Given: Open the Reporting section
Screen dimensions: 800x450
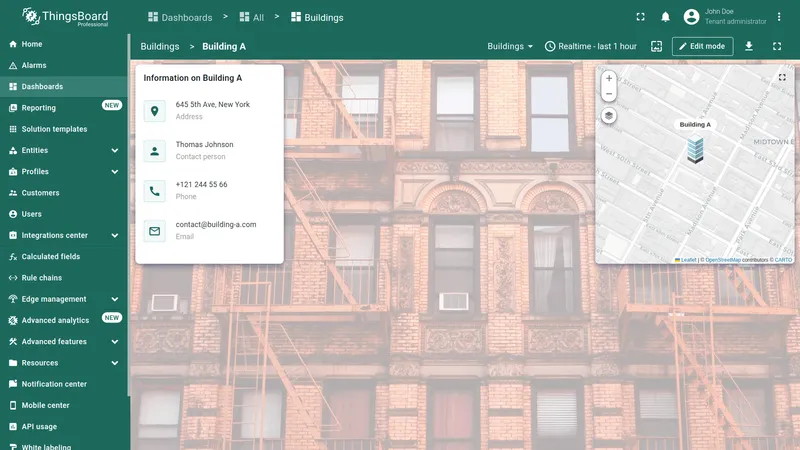Looking at the screenshot, I should (64, 108).
